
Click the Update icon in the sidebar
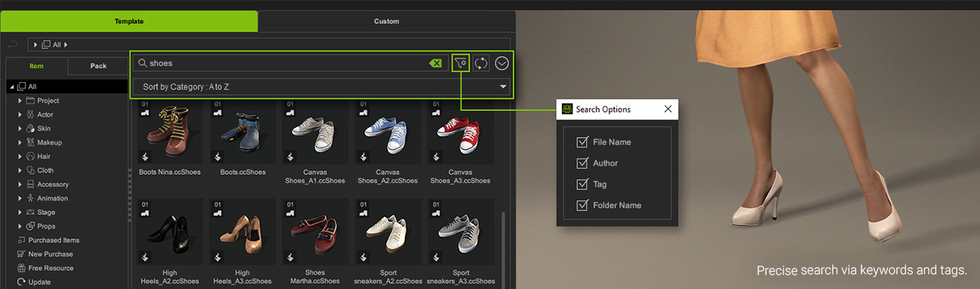[21, 282]
